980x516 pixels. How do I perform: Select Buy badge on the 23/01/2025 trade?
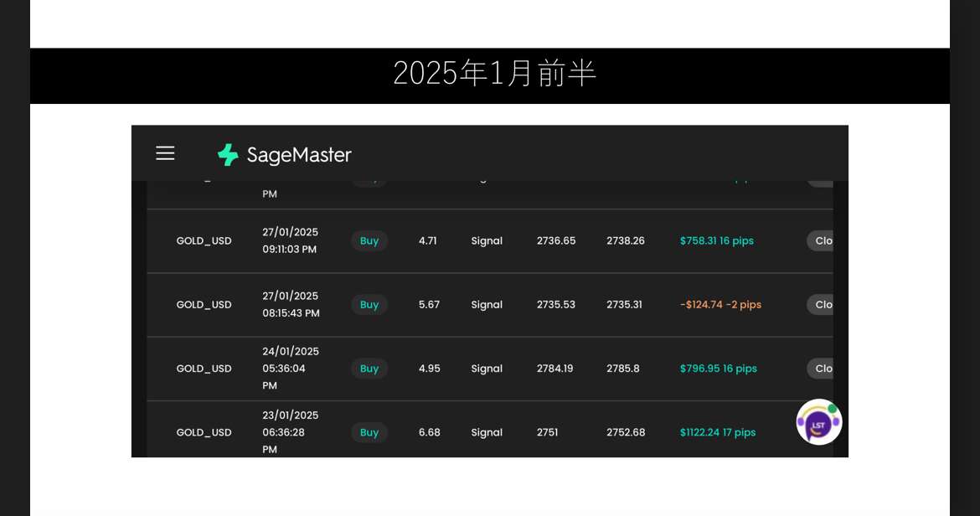click(369, 432)
